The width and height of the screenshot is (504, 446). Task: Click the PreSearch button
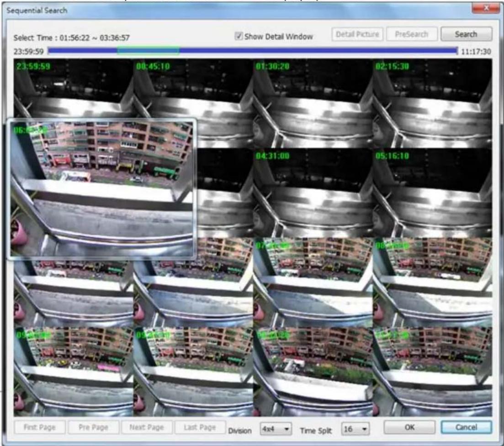pos(412,34)
